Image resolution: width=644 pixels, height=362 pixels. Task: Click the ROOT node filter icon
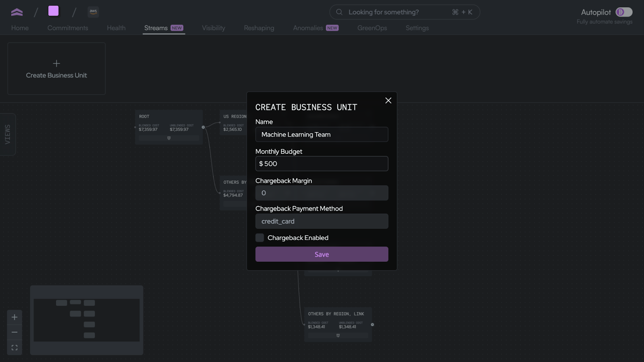[169, 138]
